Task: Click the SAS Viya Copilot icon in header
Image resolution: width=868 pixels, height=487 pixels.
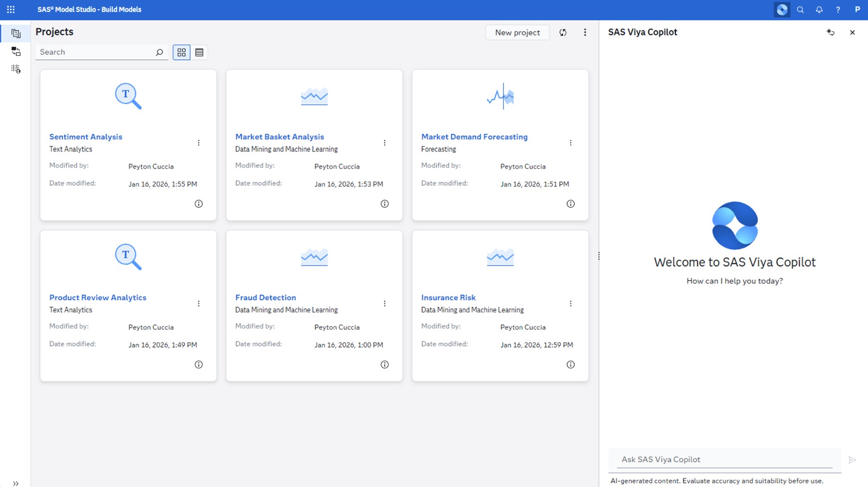Action: pos(782,10)
